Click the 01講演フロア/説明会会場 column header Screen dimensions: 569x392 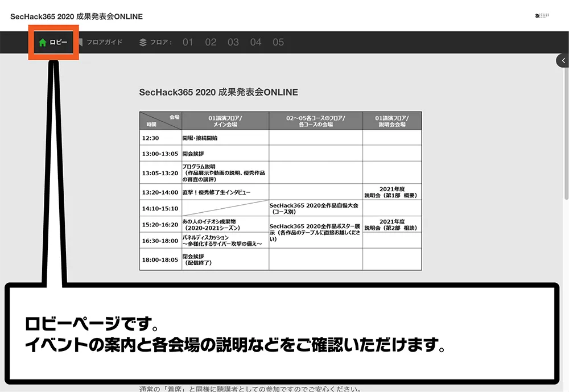pyautogui.click(x=392, y=121)
